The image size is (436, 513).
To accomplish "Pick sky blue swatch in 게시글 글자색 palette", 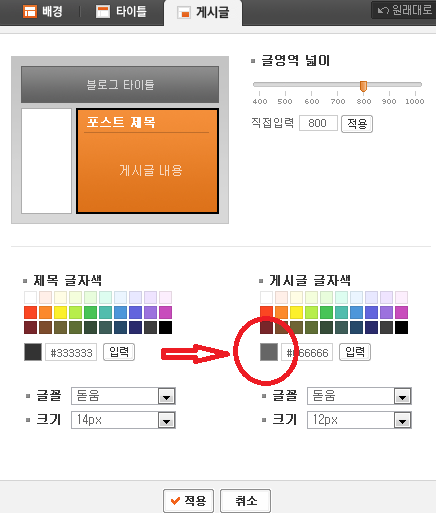I will 356,313.
